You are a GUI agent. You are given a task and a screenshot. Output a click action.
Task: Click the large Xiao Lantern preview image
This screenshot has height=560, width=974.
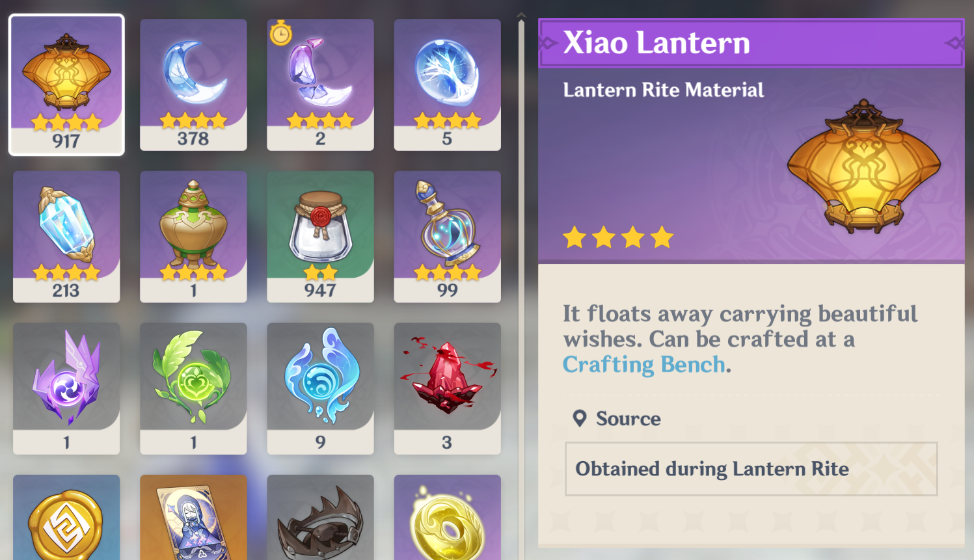(x=863, y=167)
